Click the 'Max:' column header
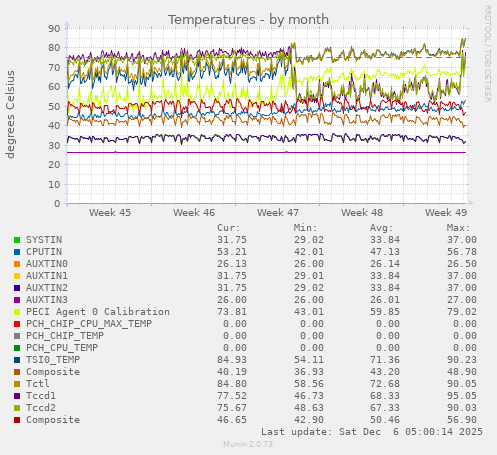 tap(458, 228)
